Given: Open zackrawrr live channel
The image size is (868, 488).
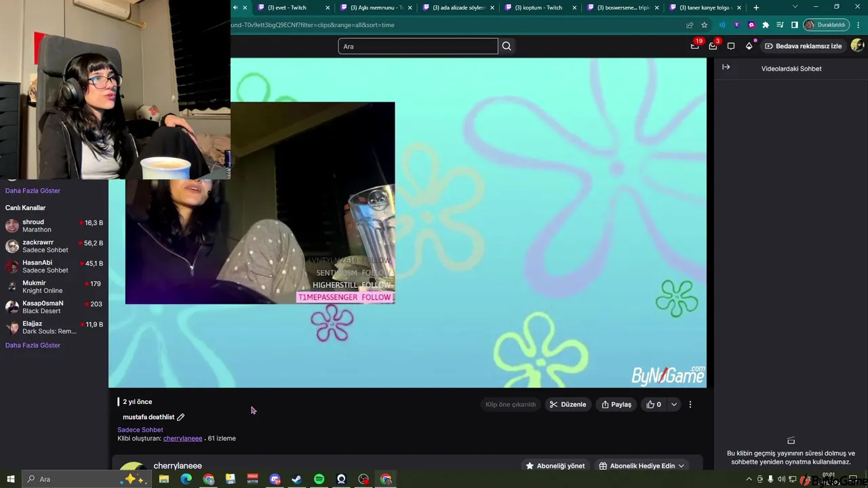Looking at the screenshot, I should (54, 246).
